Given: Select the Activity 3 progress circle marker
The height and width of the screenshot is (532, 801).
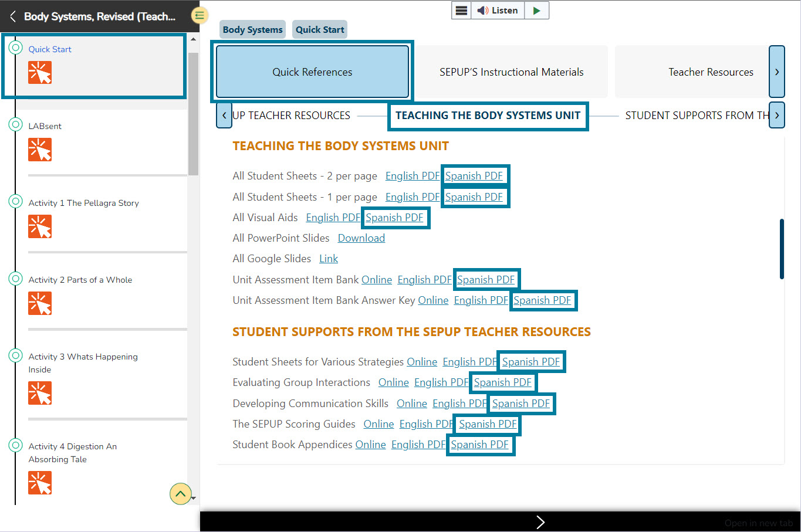Looking at the screenshot, I should (x=16, y=355).
